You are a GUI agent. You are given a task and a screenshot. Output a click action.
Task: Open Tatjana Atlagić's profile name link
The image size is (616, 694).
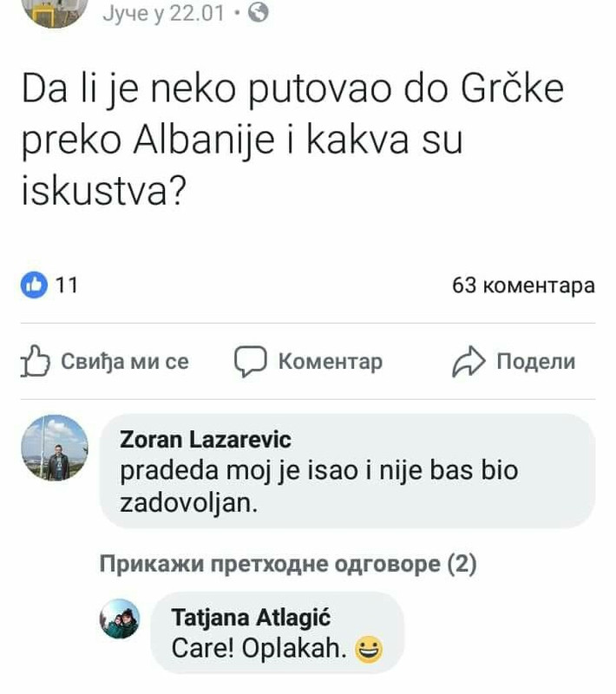(251, 618)
